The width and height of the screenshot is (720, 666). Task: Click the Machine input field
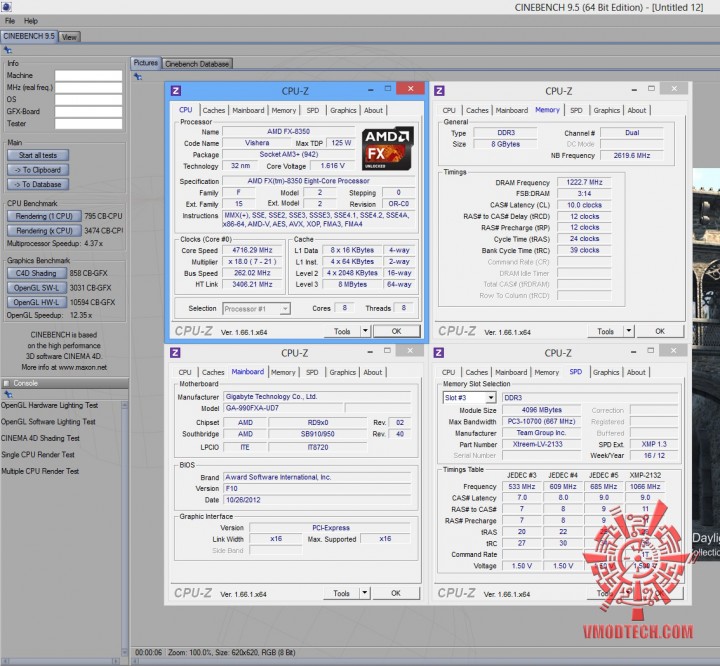89,75
